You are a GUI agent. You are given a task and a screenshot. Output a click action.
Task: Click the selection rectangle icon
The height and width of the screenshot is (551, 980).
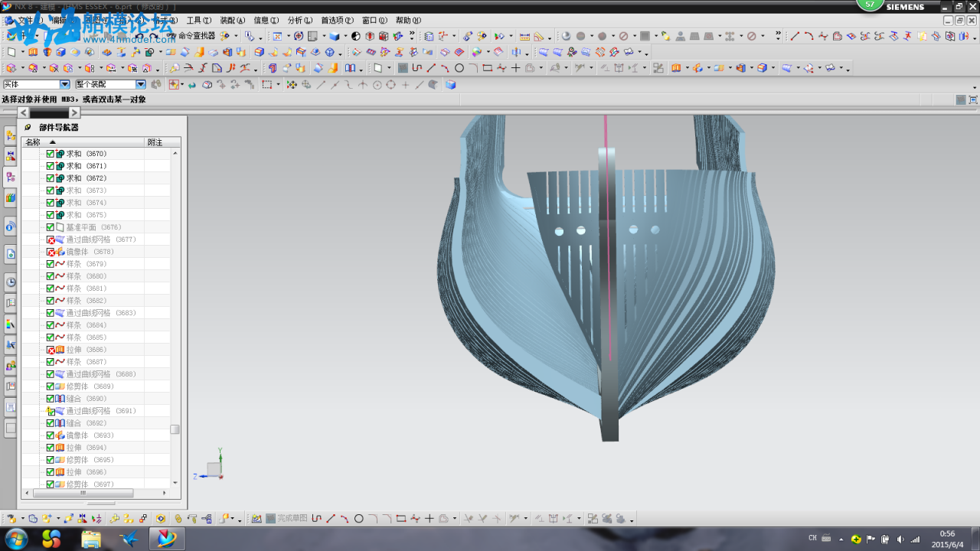point(266,84)
